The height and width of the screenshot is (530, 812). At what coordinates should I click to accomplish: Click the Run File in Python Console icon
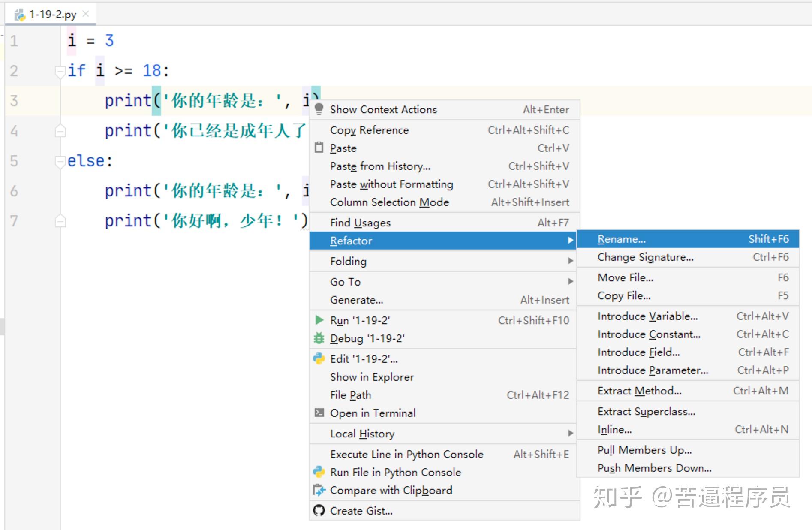(x=319, y=472)
